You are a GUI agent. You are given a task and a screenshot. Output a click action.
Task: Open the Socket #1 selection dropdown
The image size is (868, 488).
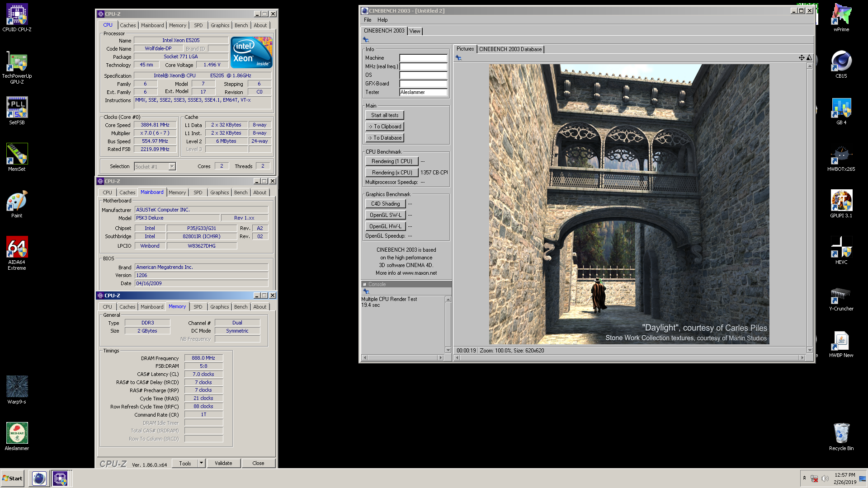tap(172, 167)
